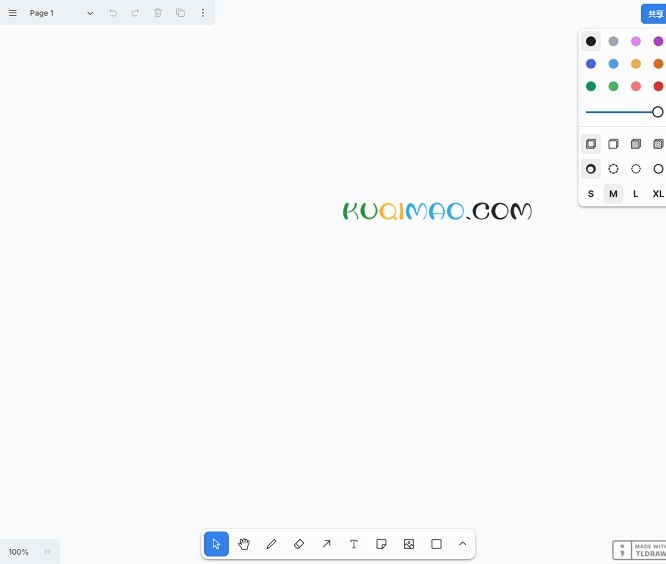Choose the red color swatch
This screenshot has height=564, width=666.
coord(658,86)
